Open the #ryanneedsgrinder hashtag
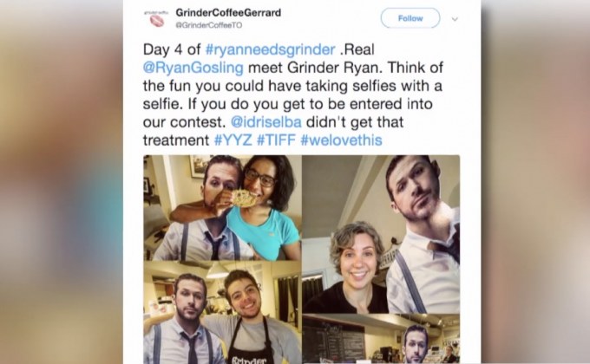 click(x=270, y=49)
